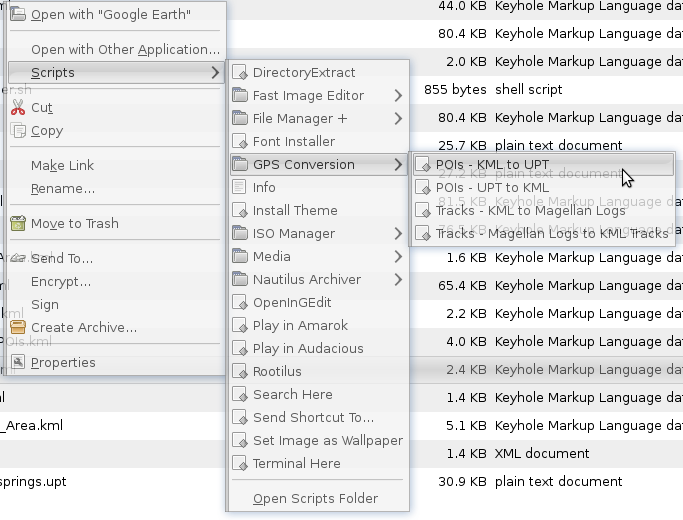Image resolution: width=683 pixels, height=520 pixels.
Task: Select Send To... menu entry
Action: tap(116, 258)
